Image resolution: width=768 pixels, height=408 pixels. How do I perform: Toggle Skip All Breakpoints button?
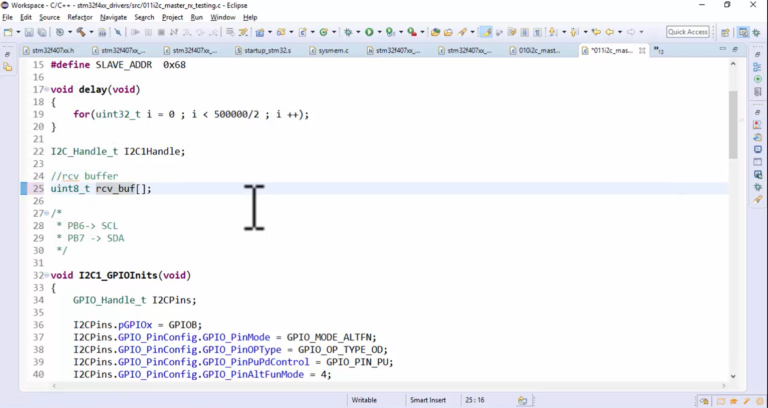point(118,32)
